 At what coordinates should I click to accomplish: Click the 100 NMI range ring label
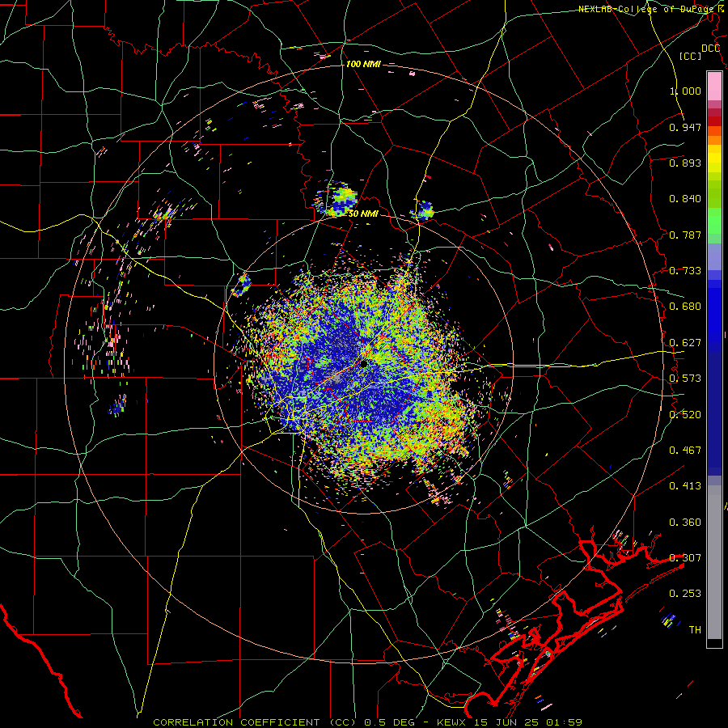click(x=363, y=64)
